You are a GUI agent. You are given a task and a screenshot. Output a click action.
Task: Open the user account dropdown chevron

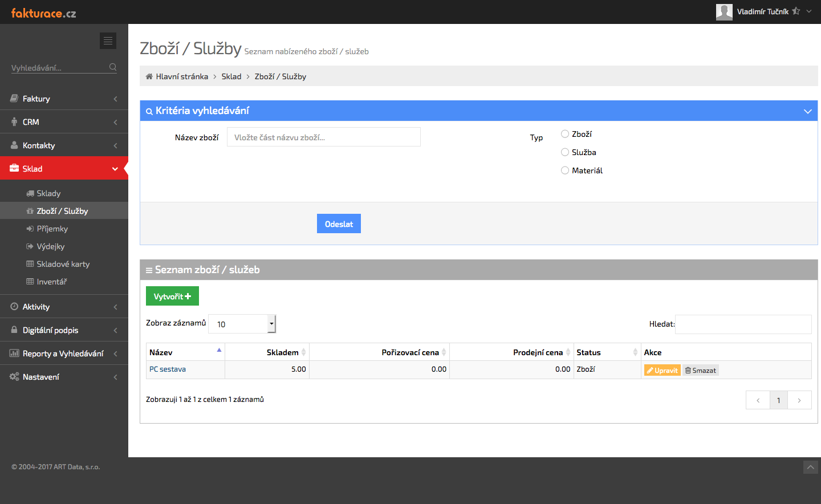click(x=809, y=11)
